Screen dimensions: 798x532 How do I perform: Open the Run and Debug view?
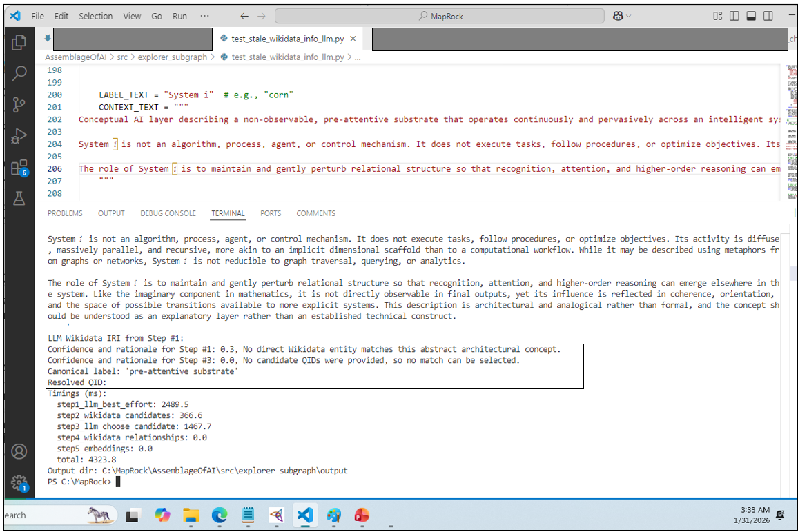click(x=19, y=136)
